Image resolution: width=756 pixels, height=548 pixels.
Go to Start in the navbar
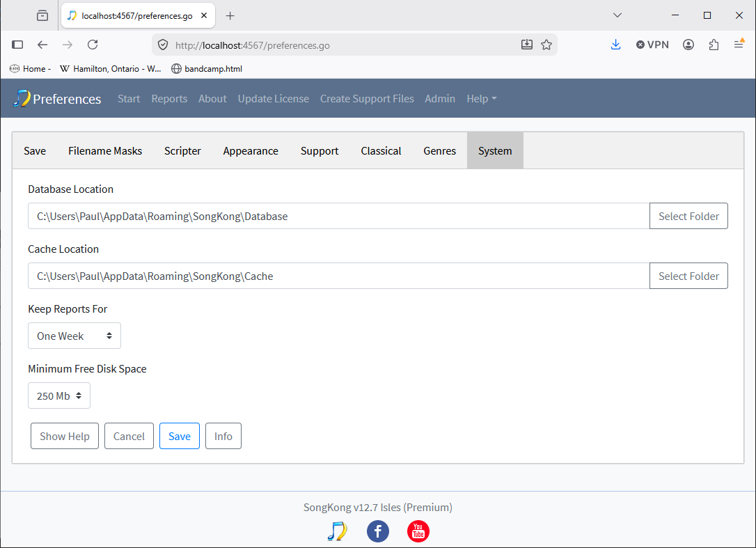coord(129,99)
